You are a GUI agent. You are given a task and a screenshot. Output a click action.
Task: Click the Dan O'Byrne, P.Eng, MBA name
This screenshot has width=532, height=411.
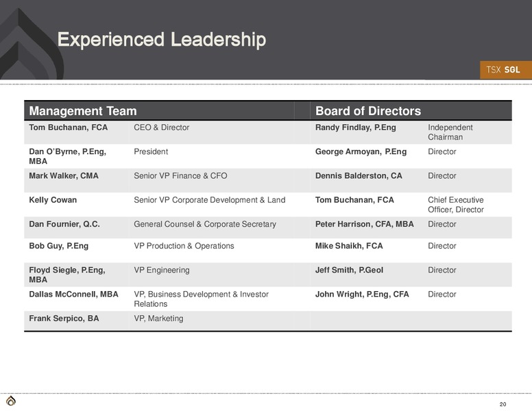67,156
